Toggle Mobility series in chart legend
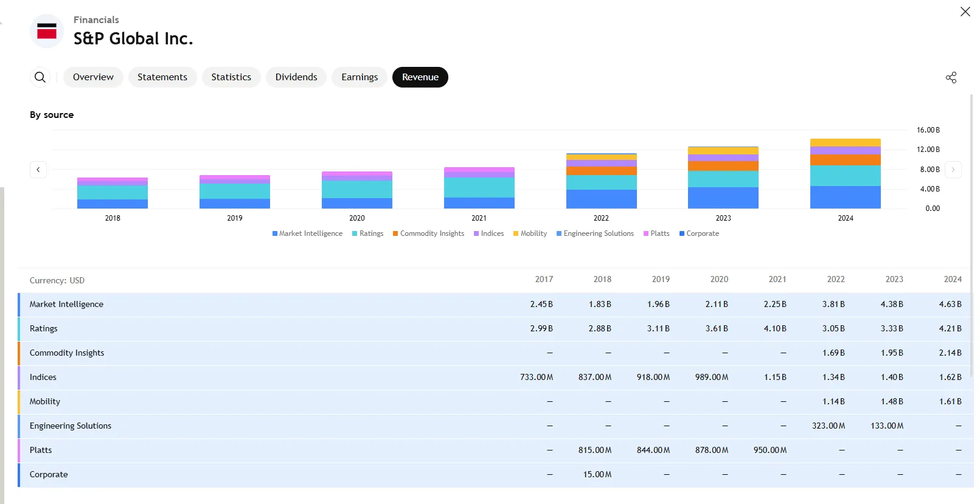980x504 pixels. point(530,233)
